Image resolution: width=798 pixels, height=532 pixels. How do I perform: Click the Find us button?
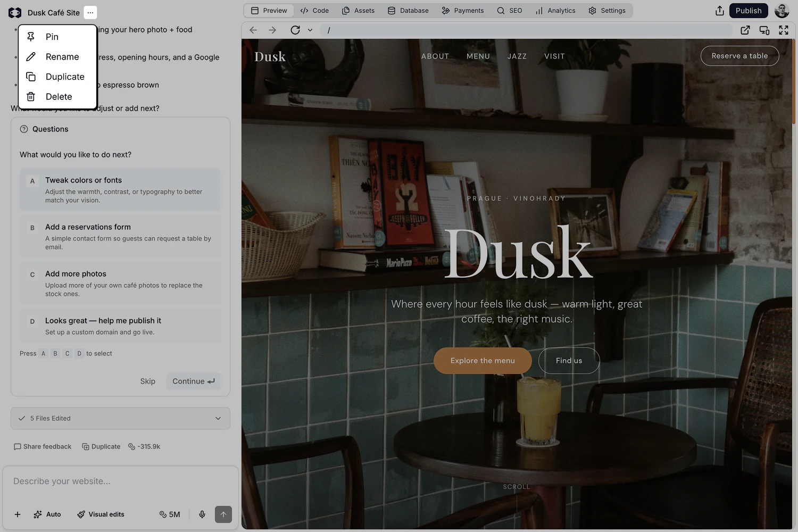click(x=569, y=361)
